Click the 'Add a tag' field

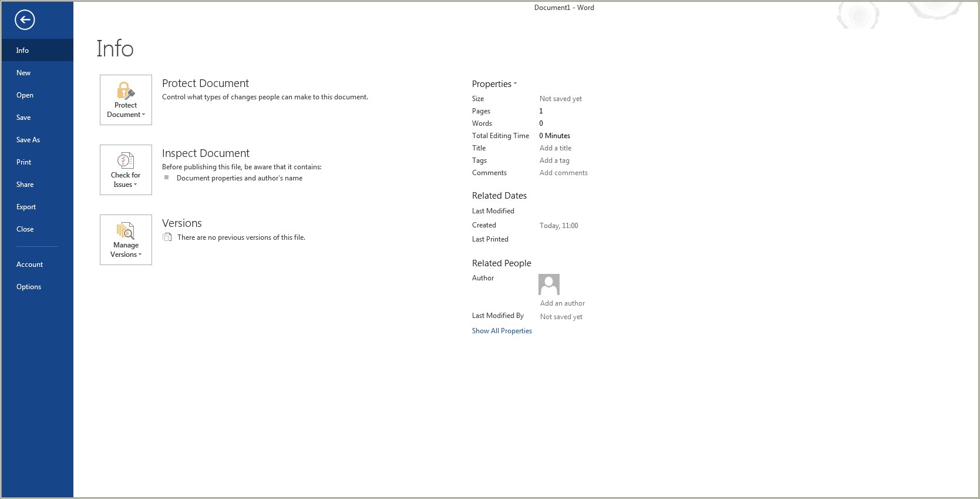point(554,160)
